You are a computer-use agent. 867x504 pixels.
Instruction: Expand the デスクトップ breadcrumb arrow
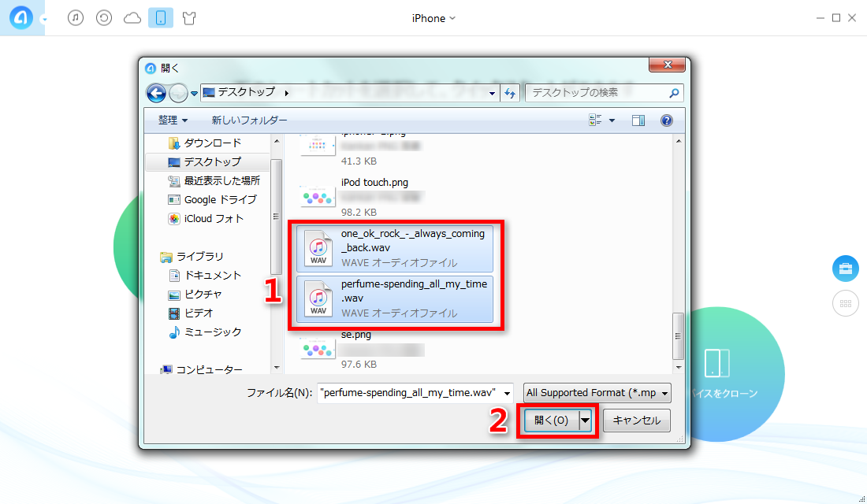pos(286,94)
